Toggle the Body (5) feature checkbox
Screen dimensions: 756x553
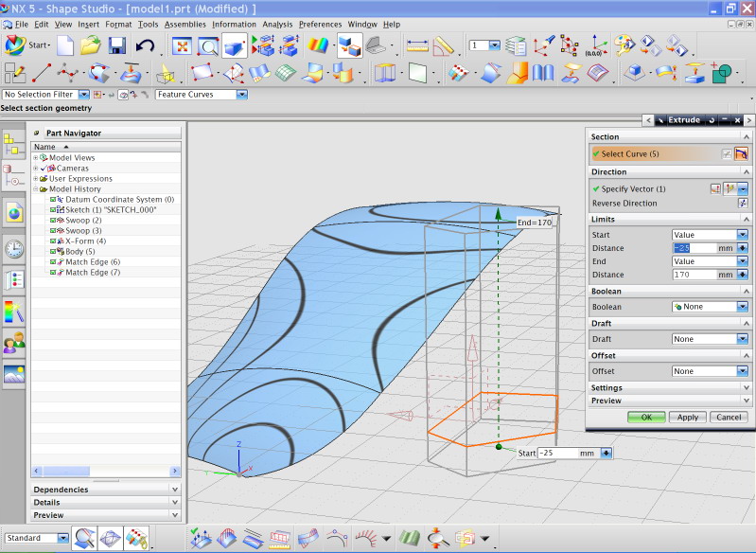click(54, 252)
